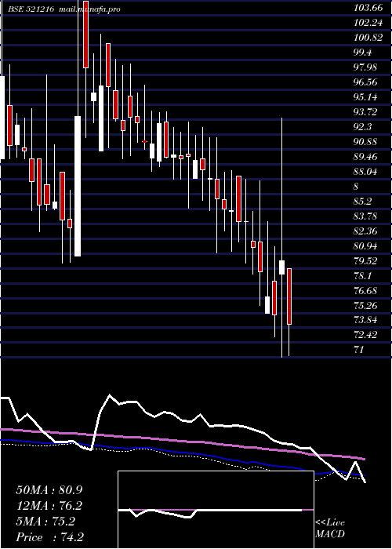
Task: Click the Price : 74.2 readout
Action: pyautogui.click(x=49, y=537)
